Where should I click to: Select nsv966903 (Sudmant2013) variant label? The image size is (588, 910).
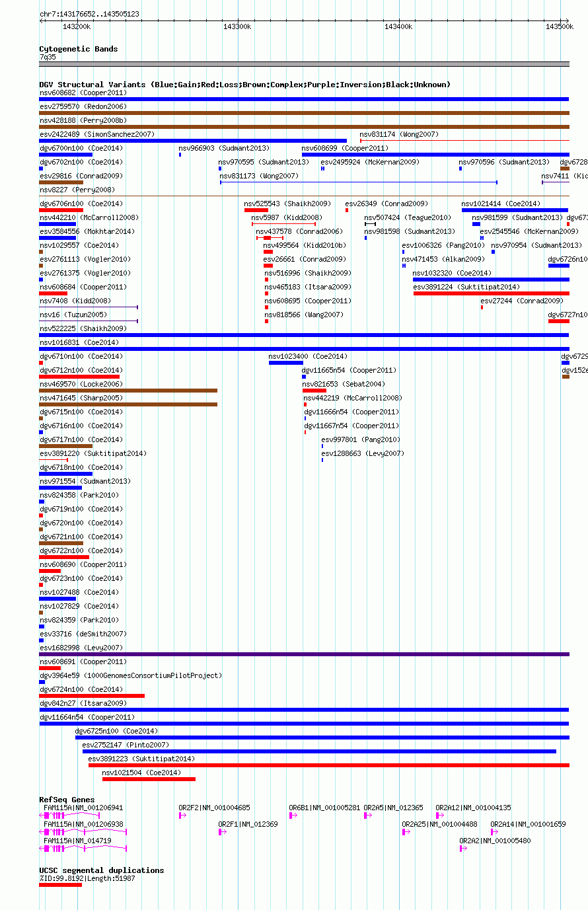coord(225,148)
